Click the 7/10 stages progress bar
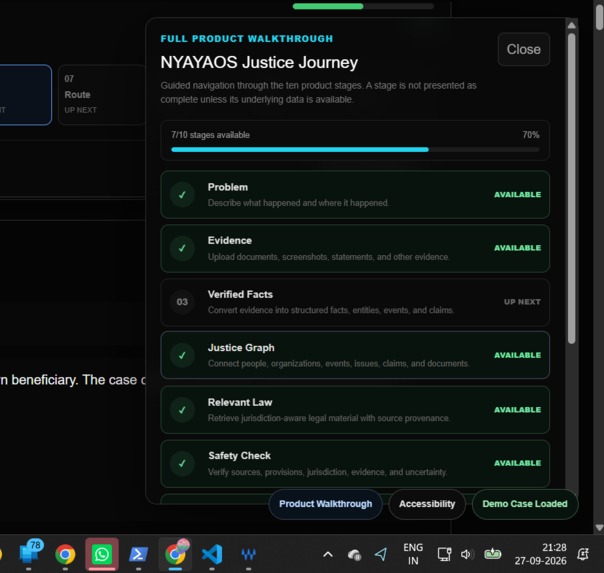The height and width of the screenshot is (573, 604). point(355,149)
